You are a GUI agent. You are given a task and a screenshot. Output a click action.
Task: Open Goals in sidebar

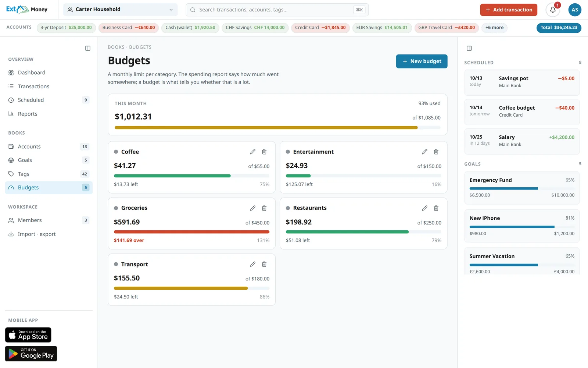tap(49, 160)
